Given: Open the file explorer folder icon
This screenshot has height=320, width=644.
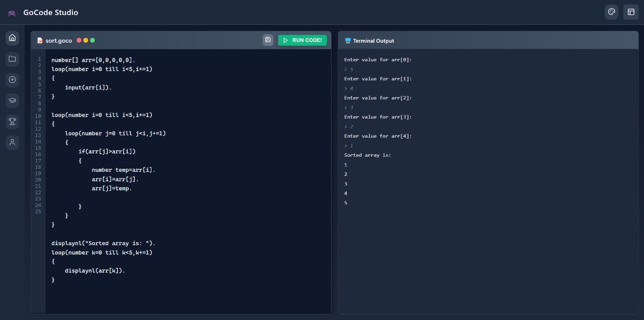Looking at the screenshot, I should pyautogui.click(x=12, y=59).
